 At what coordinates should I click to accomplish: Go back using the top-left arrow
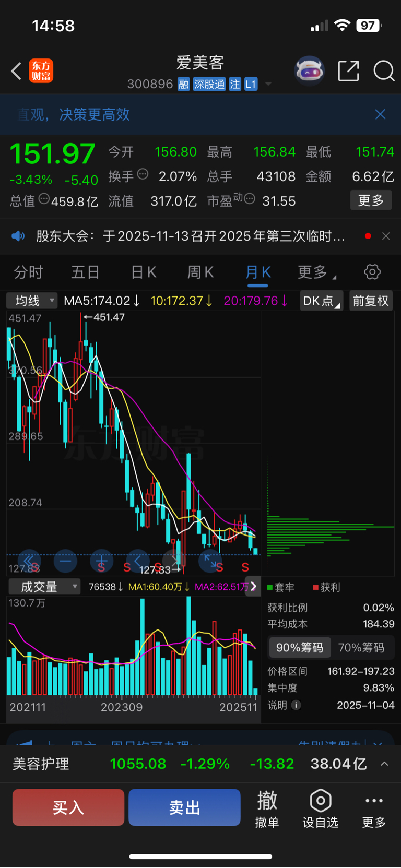(16, 71)
